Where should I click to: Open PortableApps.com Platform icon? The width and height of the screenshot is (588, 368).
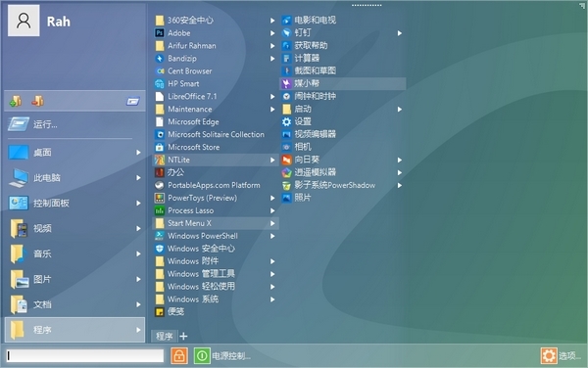coord(160,185)
